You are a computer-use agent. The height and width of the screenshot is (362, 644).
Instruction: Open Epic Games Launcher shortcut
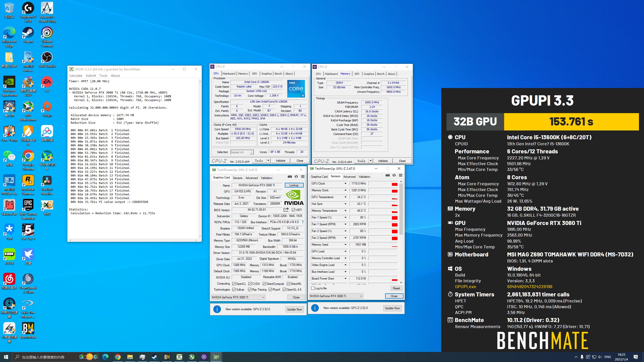tap(28, 209)
